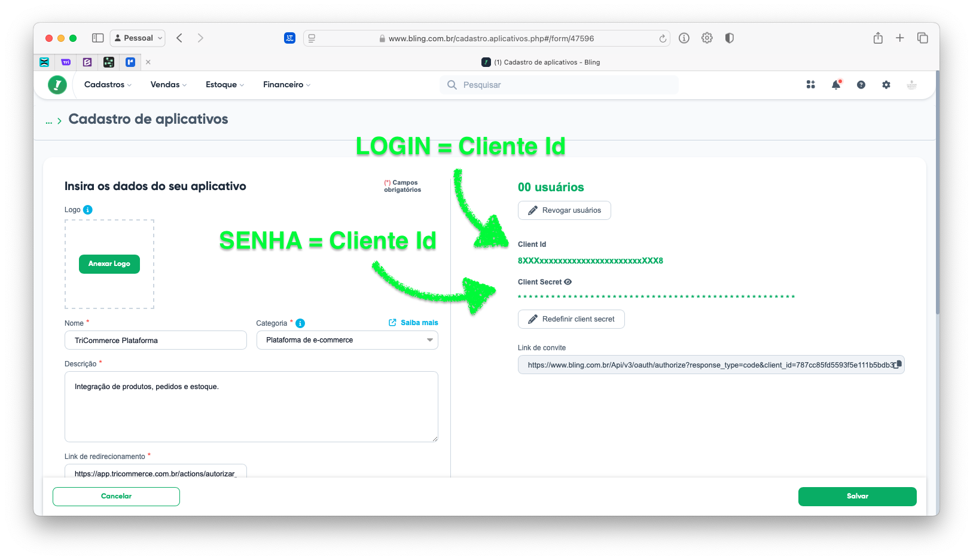
Task: Expand the Vendas menu
Action: pyautogui.click(x=169, y=85)
